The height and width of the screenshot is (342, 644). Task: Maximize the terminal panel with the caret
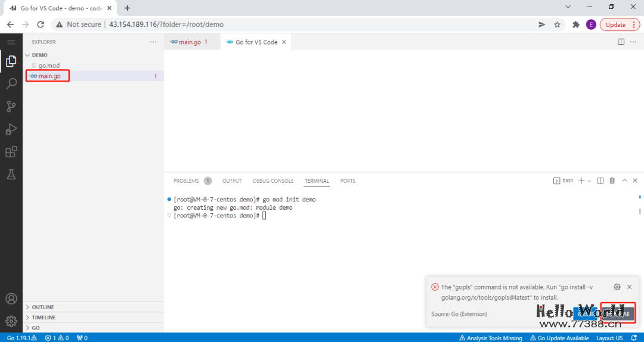(624, 181)
